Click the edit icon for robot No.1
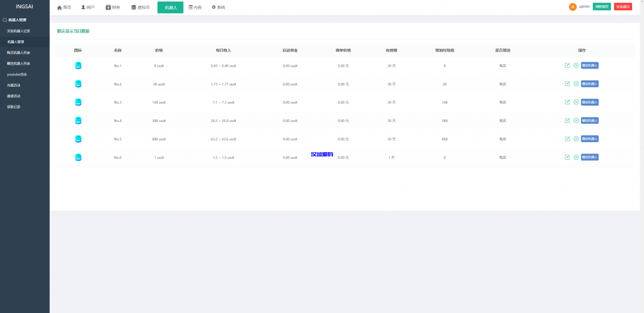This screenshot has width=644, height=313. click(x=567, y=65)
